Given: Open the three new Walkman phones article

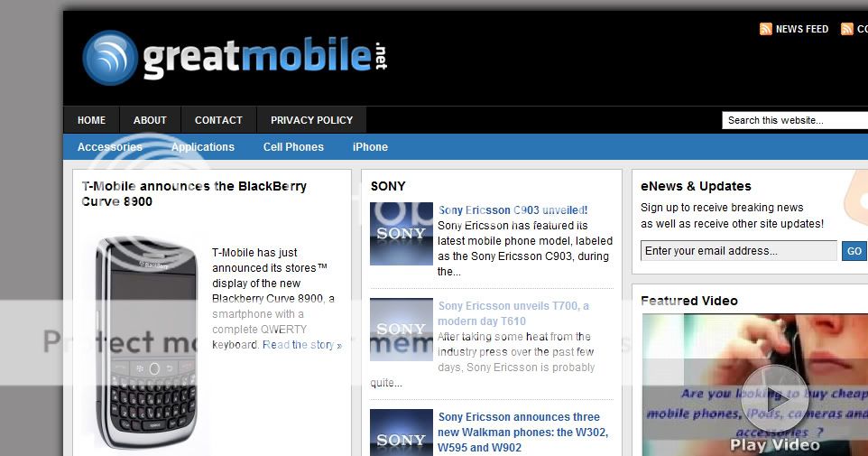Looking at the screenshot, I should click(x=522, y=433).
